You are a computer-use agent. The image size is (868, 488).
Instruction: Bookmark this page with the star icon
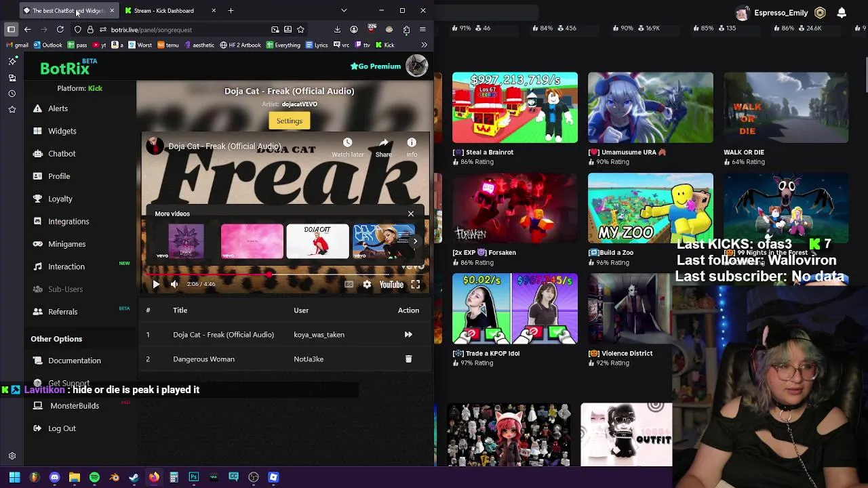[x=300, y=30]
